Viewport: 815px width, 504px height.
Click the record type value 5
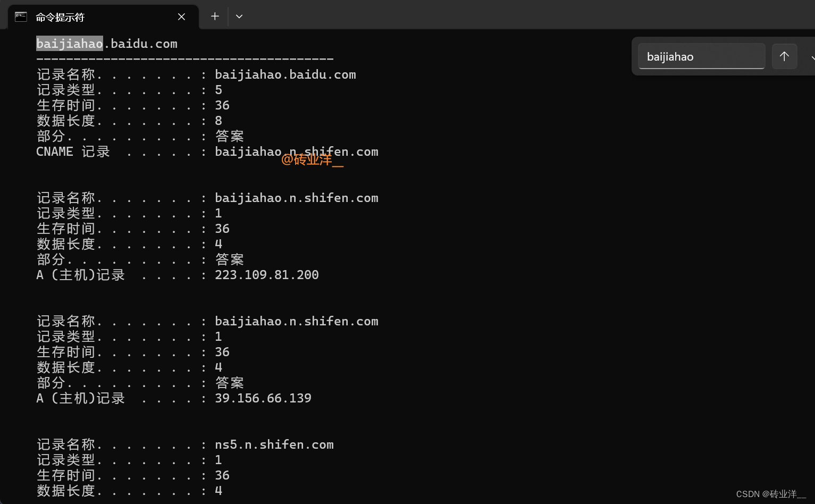point(219,90)
